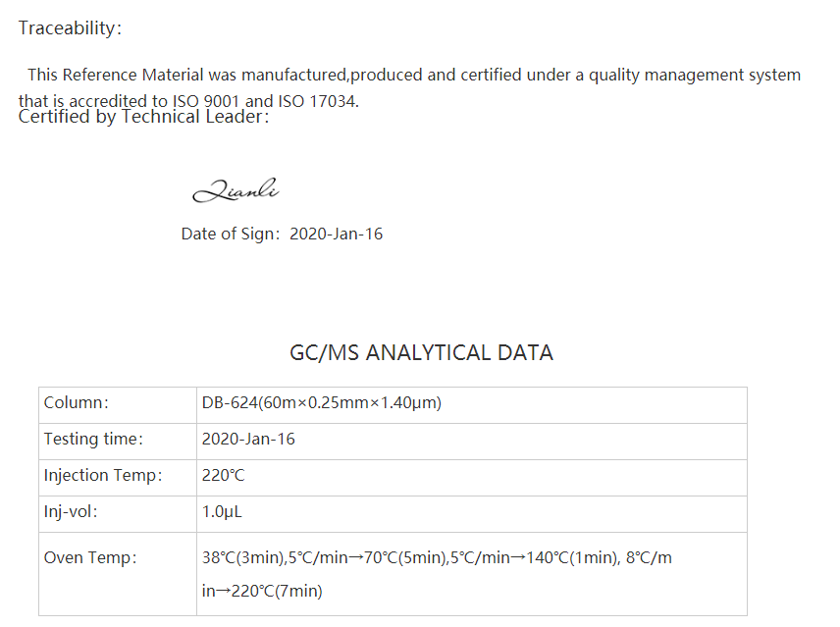
Task: Click the oven program ending 220°C(7min)
Action: (x=262, y=591)
